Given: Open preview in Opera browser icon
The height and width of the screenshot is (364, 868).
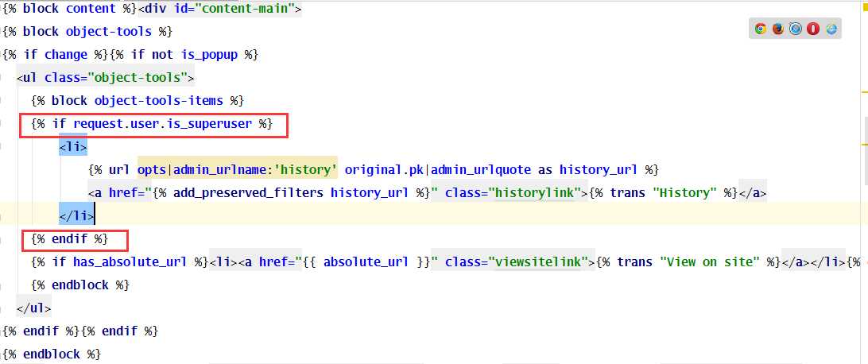Looking at the screenshot, I should (813, 29).
